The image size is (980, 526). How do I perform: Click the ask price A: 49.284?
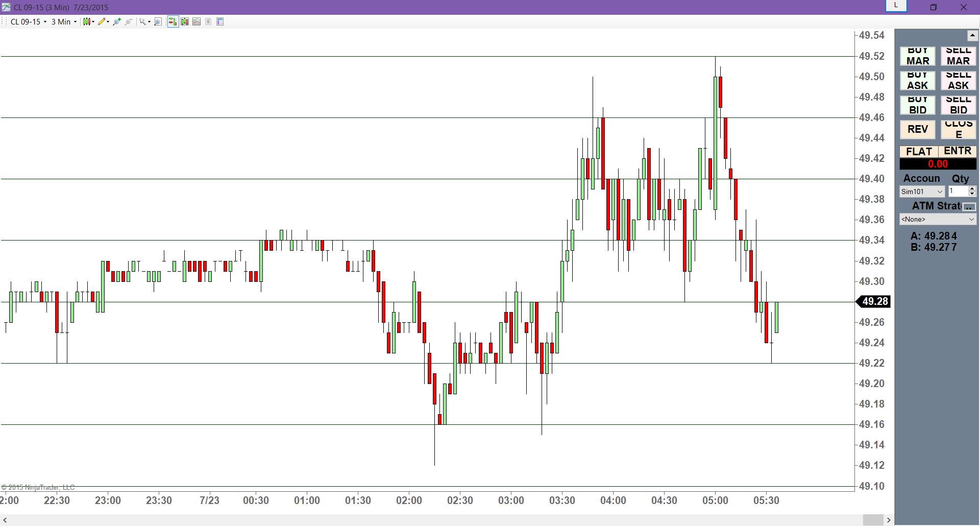934,236
